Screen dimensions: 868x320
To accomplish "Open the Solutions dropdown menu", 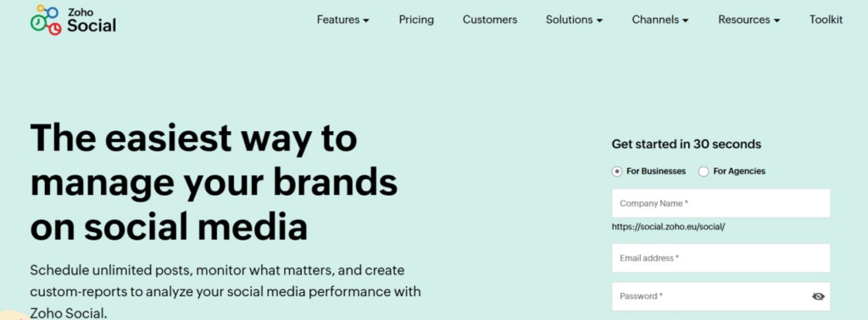I will pyautogui.click(x=574, y=20).
